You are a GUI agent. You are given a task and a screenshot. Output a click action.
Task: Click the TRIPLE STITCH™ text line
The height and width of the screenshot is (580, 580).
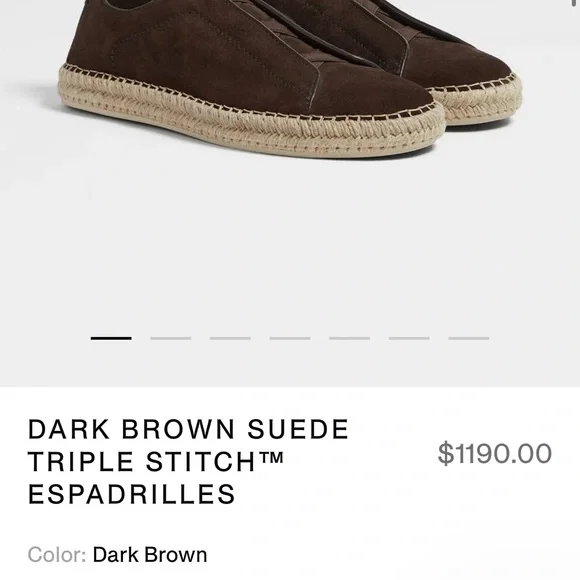pos(156,461)
